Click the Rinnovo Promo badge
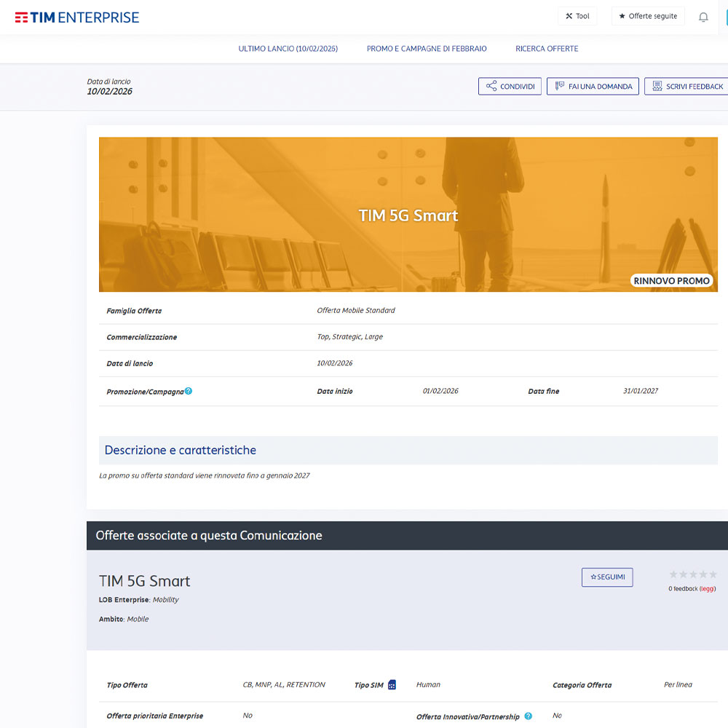This screenshot has height=728, width=728. click(x=671, y=281)
